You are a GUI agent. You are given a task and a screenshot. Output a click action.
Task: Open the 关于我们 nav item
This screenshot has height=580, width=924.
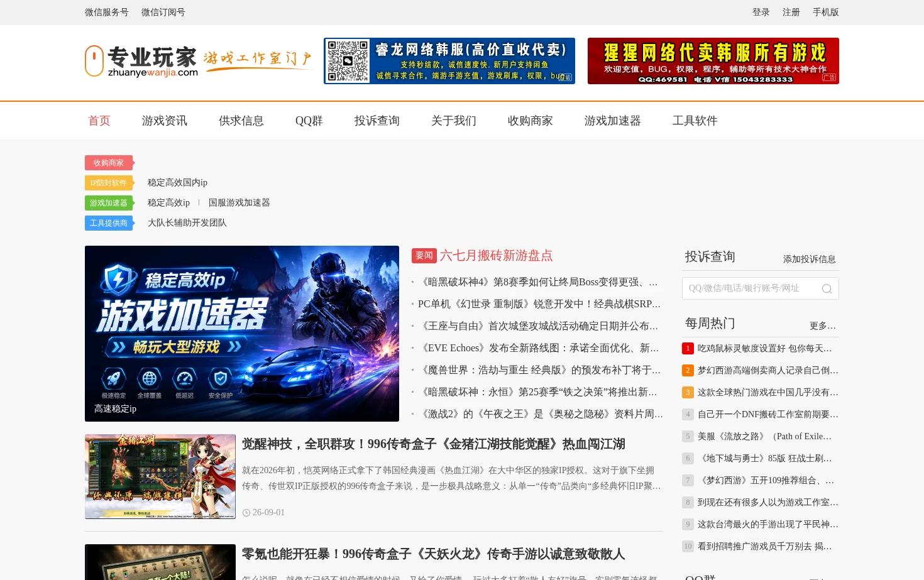454,121
